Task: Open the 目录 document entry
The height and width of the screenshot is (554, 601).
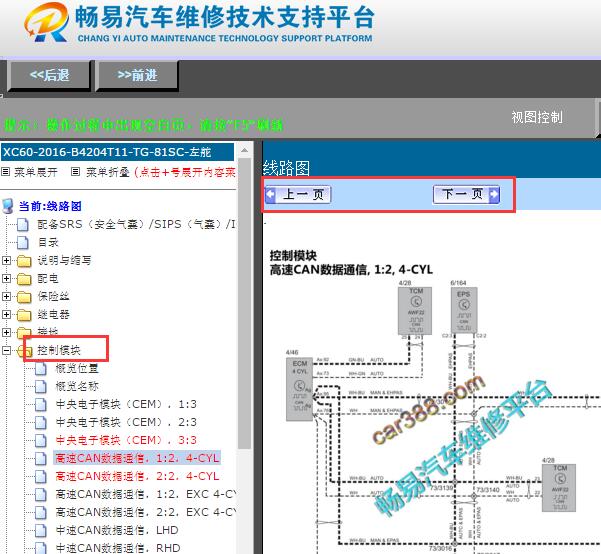Action: [x=48, y=242]
